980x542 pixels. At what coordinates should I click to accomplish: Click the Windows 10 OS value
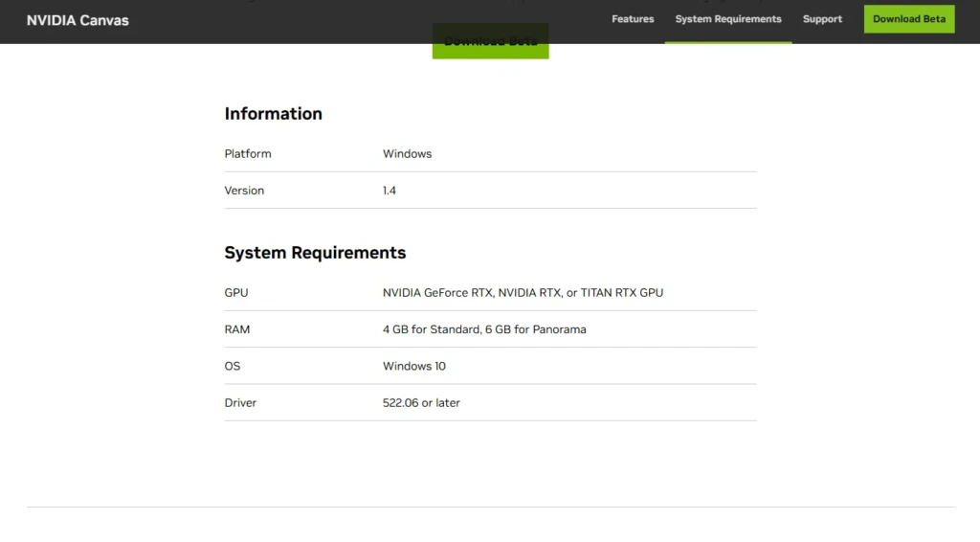pos(413,367)
